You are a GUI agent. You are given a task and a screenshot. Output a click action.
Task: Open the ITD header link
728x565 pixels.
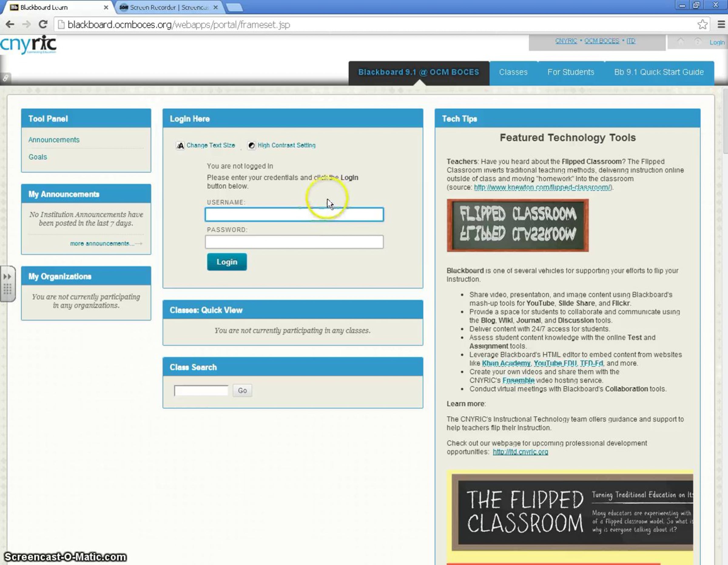click(x=631, y=41)
